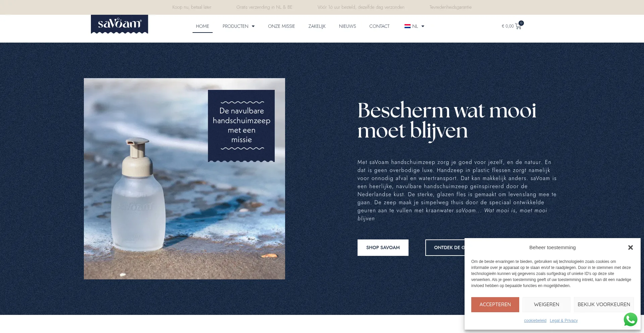Click the saVoam logo

[119, 24]
